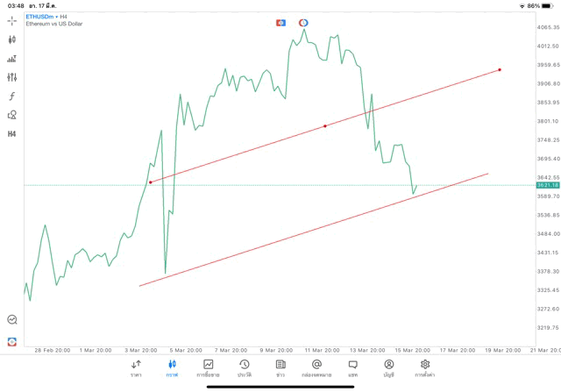Tap the green 3621.18 current price label
561x392 pixels.
pos(546,185)
